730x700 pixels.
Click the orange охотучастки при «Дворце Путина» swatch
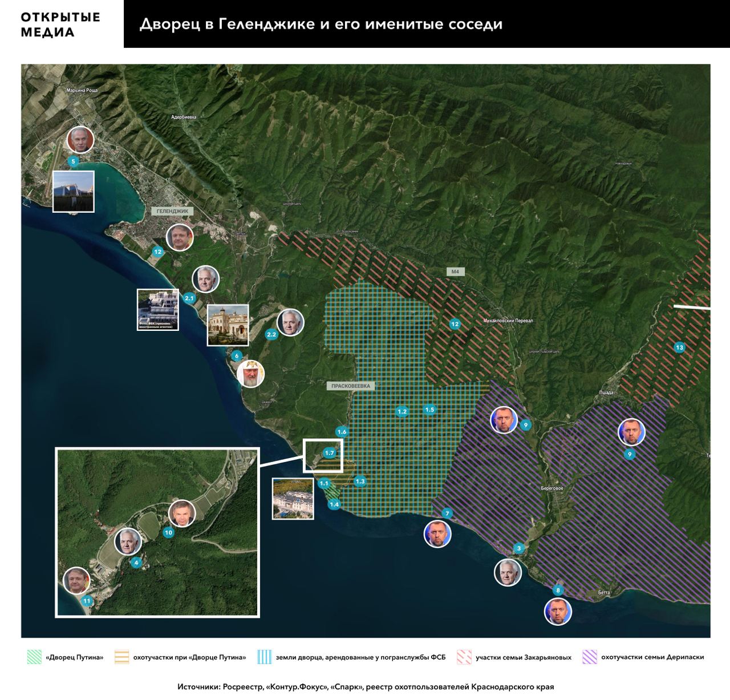121,657
